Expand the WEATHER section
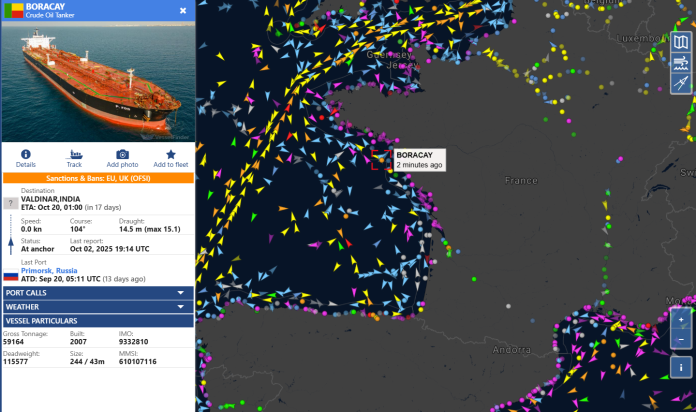696x412 pixels. point(97,306)
